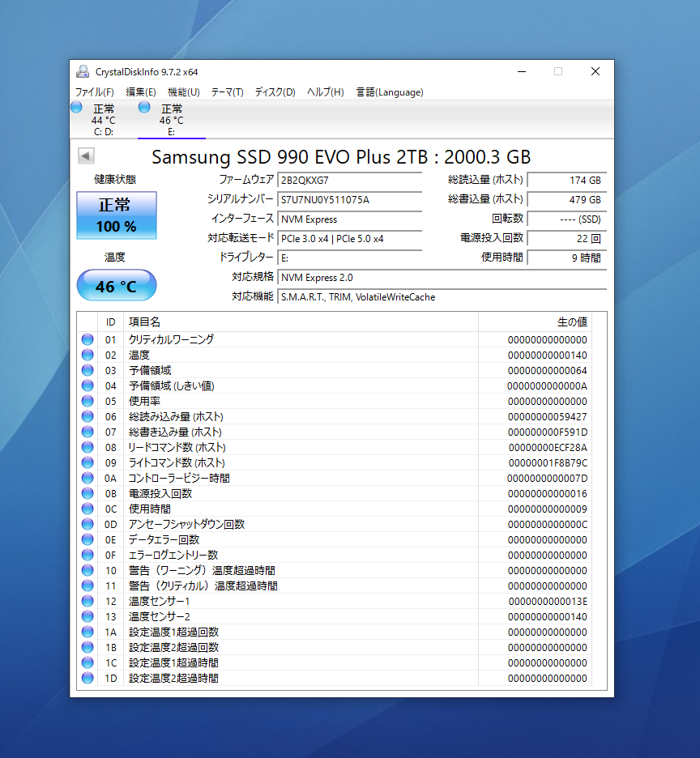Click the 生の値 column header
Image resolution: width=700 pixels, height=758 pixels.
pyautogui.click(x=535, y=322)
